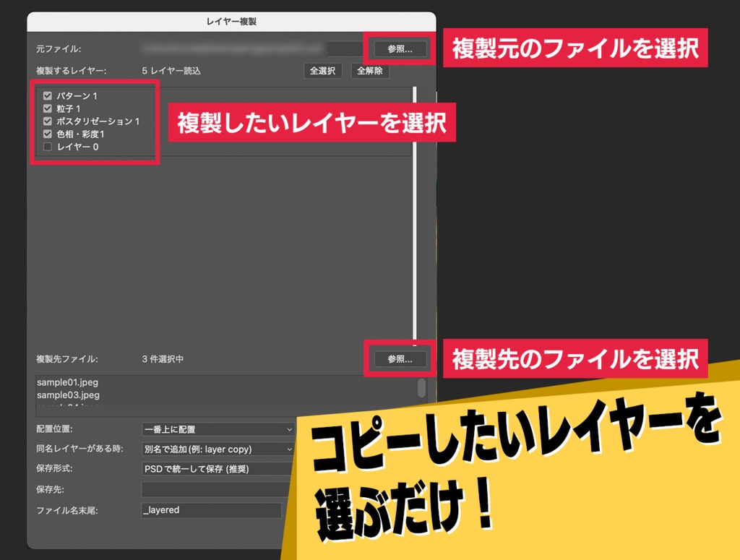
Task: Click the レイヤー複製 dialog title
Action: click(231, 22)
